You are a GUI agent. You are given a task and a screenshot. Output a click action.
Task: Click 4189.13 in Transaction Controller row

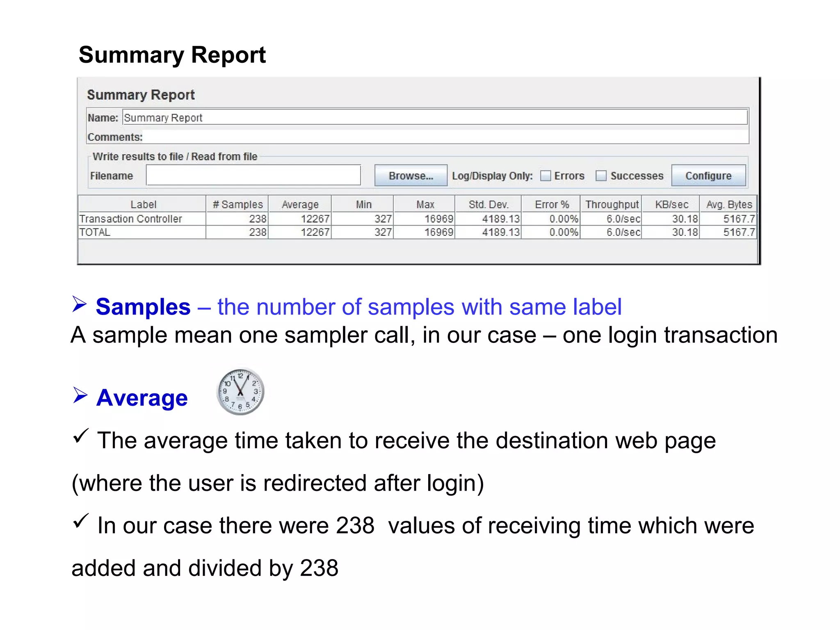[501, 219]
